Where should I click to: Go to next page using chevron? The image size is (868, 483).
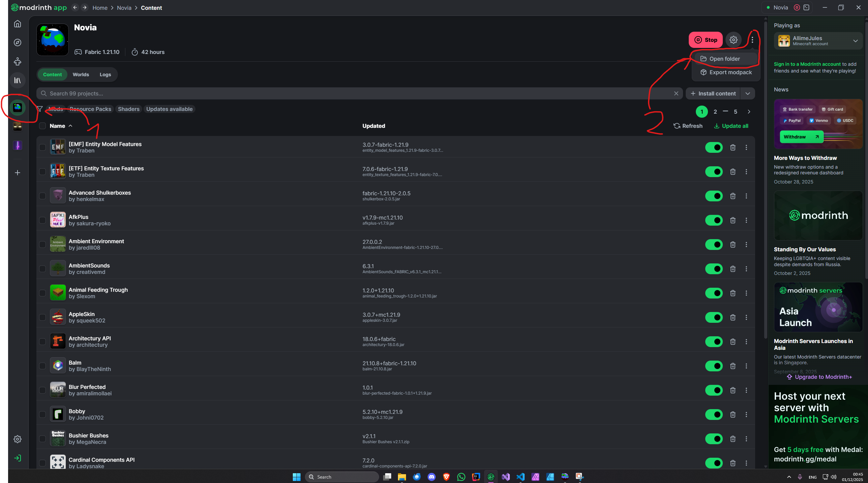(x=749, y=112)
